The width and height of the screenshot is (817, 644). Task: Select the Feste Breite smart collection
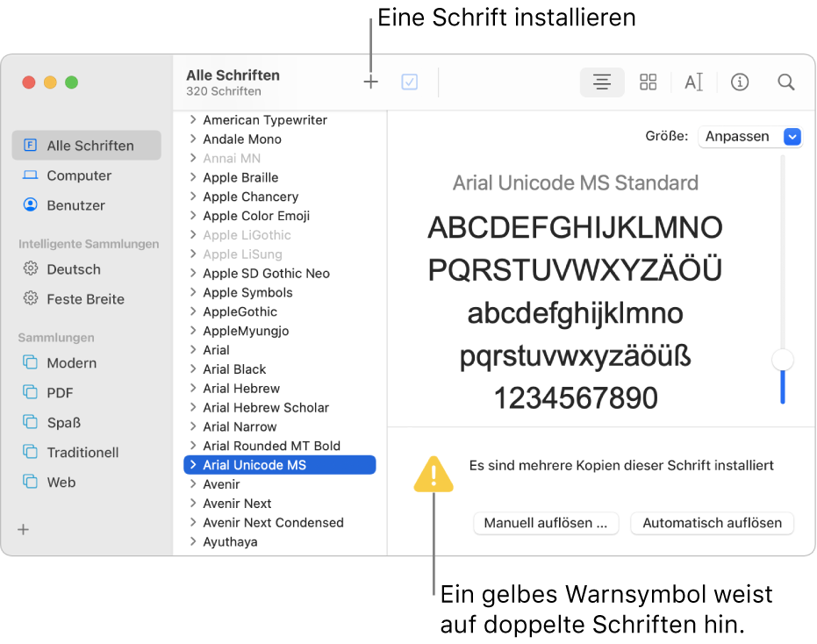point(77,298)
